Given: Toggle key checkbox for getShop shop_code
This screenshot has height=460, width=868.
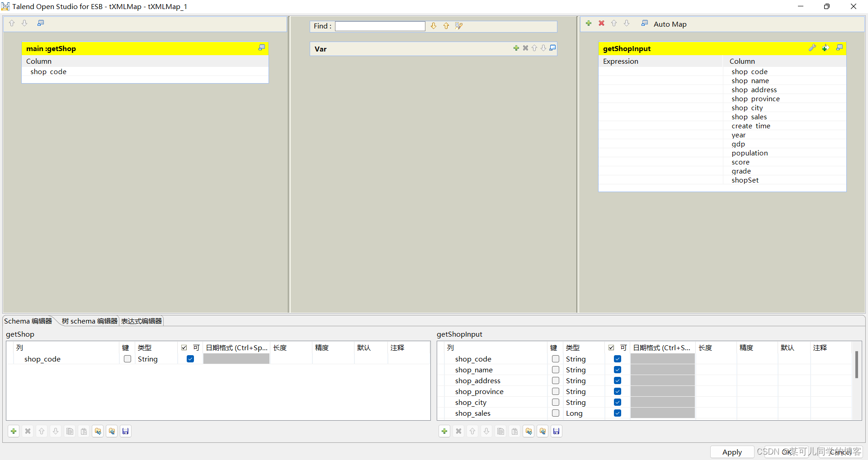Looking at the screenshot, I should tap(127, 359).
